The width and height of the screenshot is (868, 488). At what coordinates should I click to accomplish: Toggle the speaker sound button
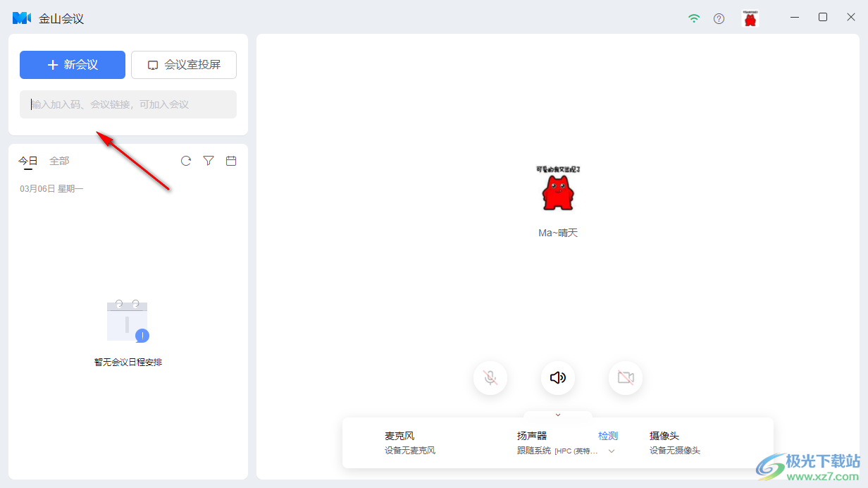(558, 378)
